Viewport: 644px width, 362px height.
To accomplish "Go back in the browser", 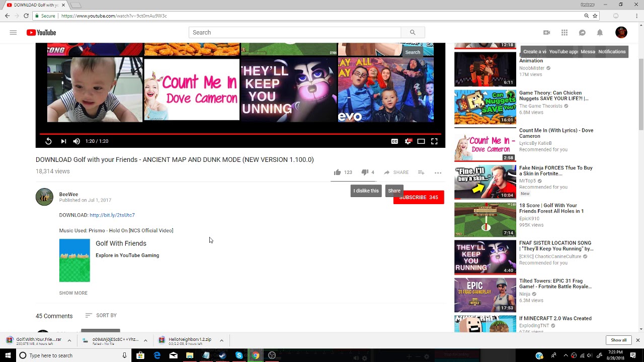I will (7, 16).
